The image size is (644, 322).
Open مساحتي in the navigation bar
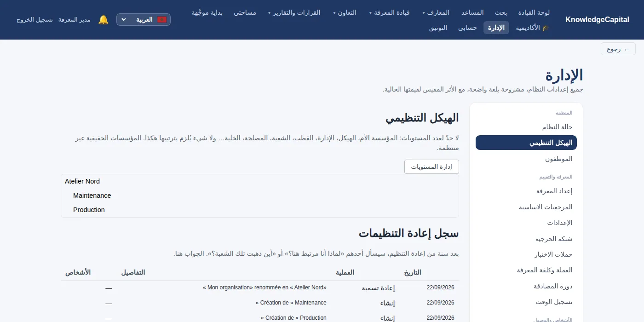click(245, 12)
